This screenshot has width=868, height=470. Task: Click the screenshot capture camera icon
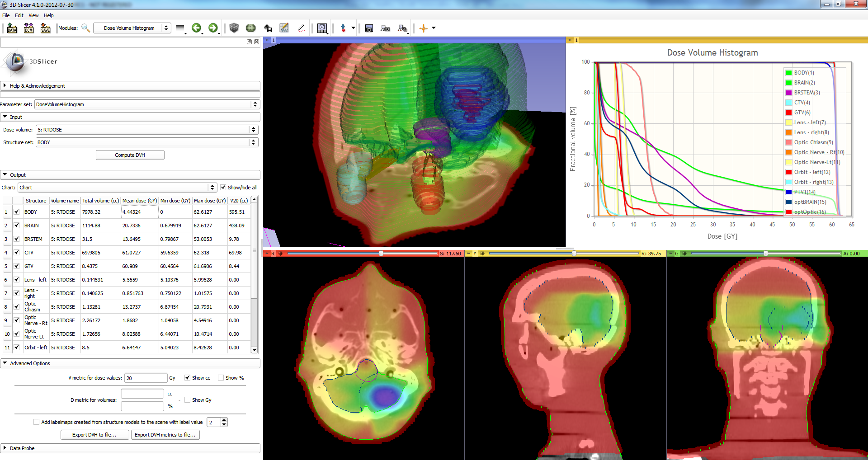pos(369,28)
